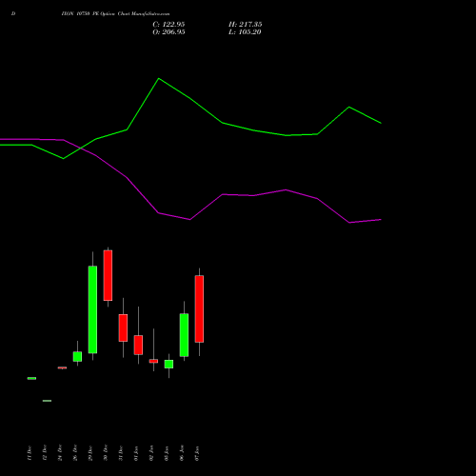The image size is (476, 476).
Task: Select the 24 Dec date label
Action: coord(60,453)
